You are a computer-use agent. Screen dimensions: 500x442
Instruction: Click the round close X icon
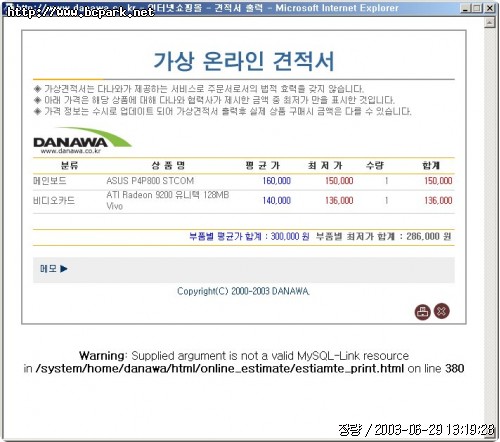click(x=442, y=311)
